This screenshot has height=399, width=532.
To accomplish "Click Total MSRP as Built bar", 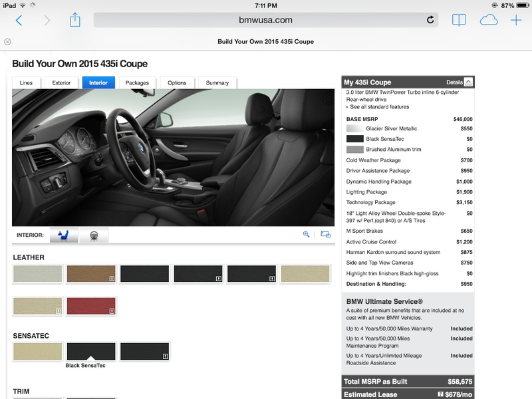I will click(x=408, y=382).
